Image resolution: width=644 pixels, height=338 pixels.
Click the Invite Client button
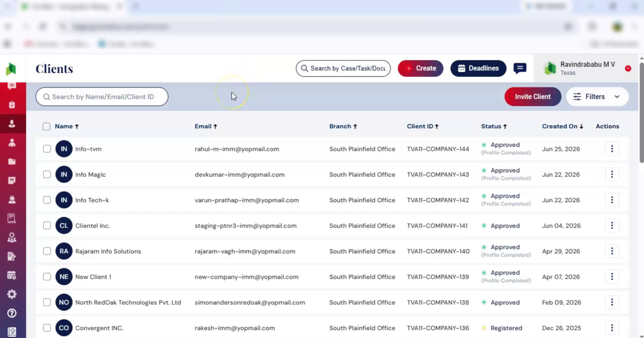533,96
